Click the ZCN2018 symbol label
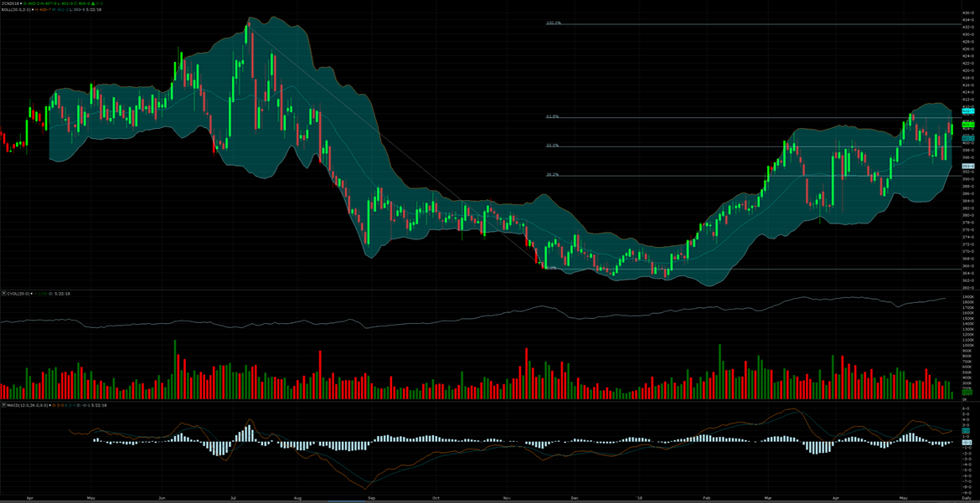 (x=11, y=3)
